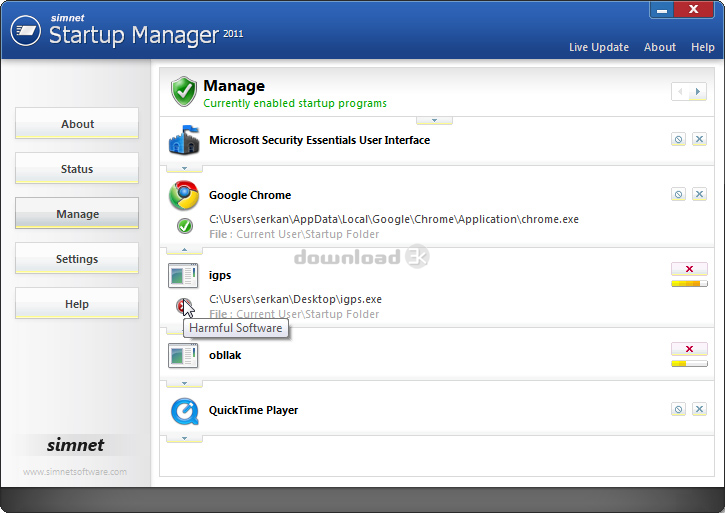725x513 pixels.
Task: Click the obllak risk level bar
Action: [x=689, y=364]
